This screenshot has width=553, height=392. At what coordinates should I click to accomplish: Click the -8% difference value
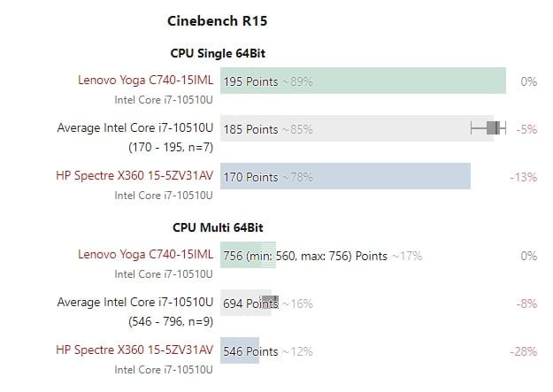(527, 304)
